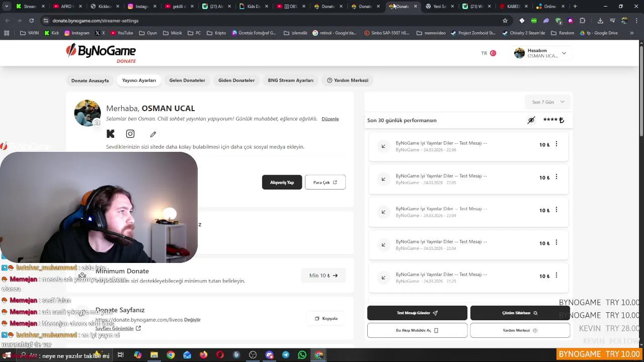This screenshot has height=362, width=644.
Task: Open the Chrome apps grid icon
Action: click(x=7, y=33)
